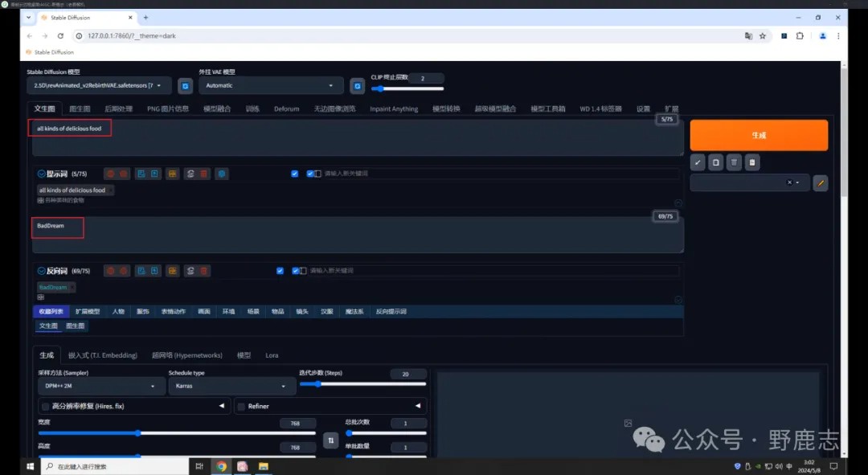The image size is (868, 475).
Task: Click the red trash icon in 反向词 toolbar
Action: [x=203, y=271]
